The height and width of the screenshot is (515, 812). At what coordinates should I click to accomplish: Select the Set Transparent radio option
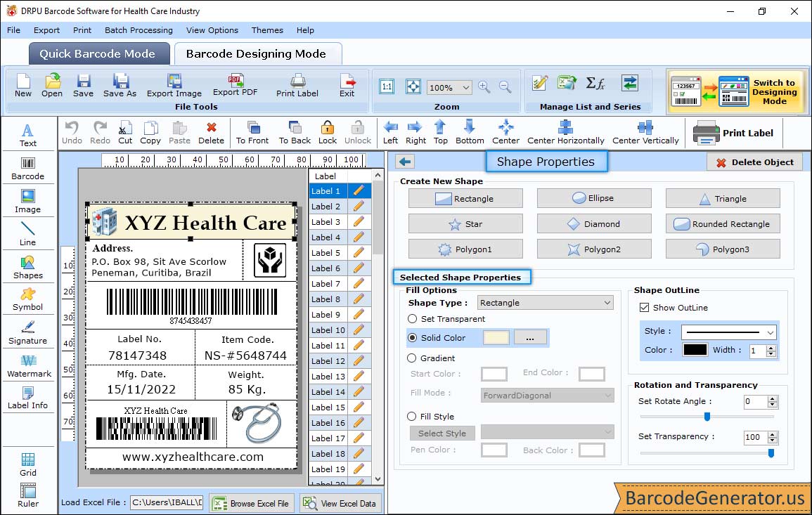[x=412, y=319]
